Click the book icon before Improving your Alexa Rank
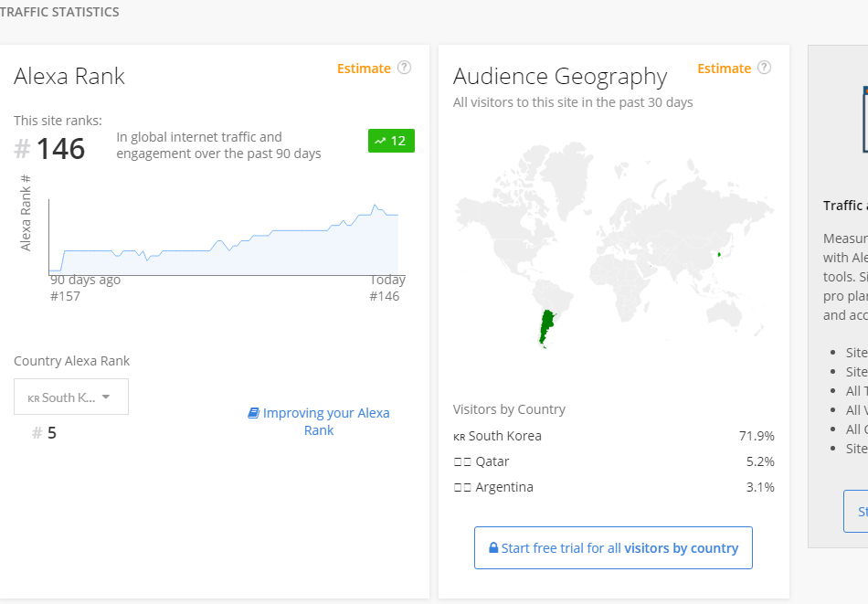The height and width of the screenshot is (604, 868). coord(254,413)
